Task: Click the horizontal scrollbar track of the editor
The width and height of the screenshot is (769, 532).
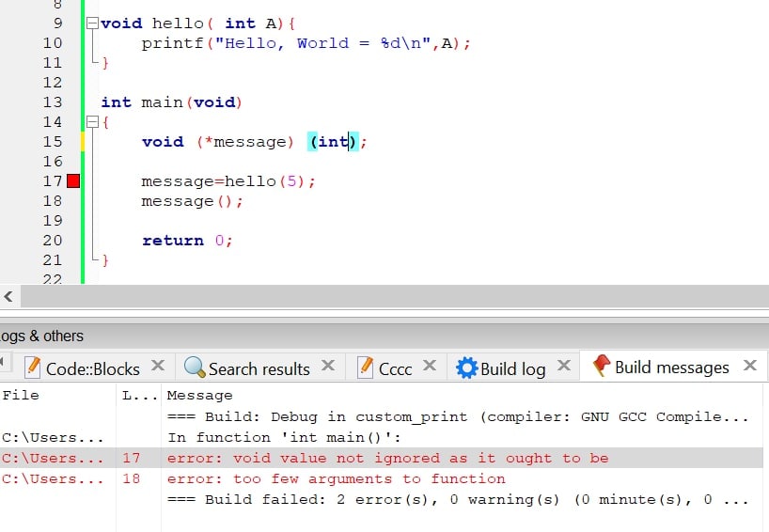Action: tap(394, 297)
